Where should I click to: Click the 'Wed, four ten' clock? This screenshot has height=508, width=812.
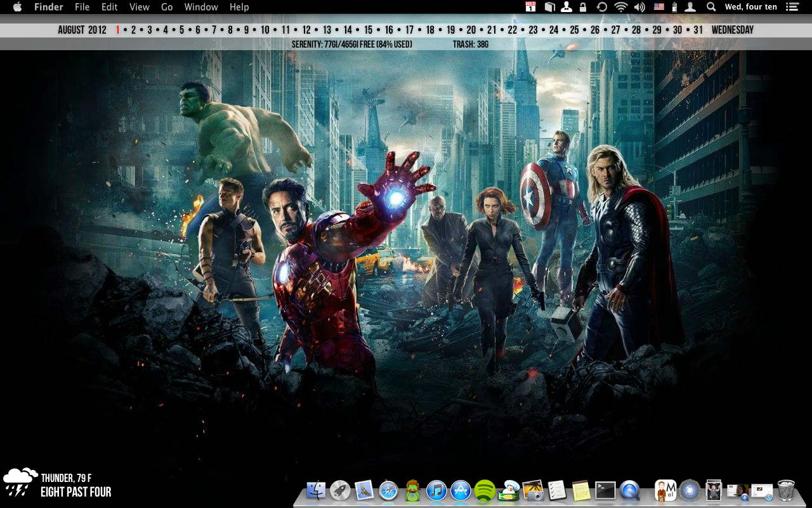click(751, 7)
